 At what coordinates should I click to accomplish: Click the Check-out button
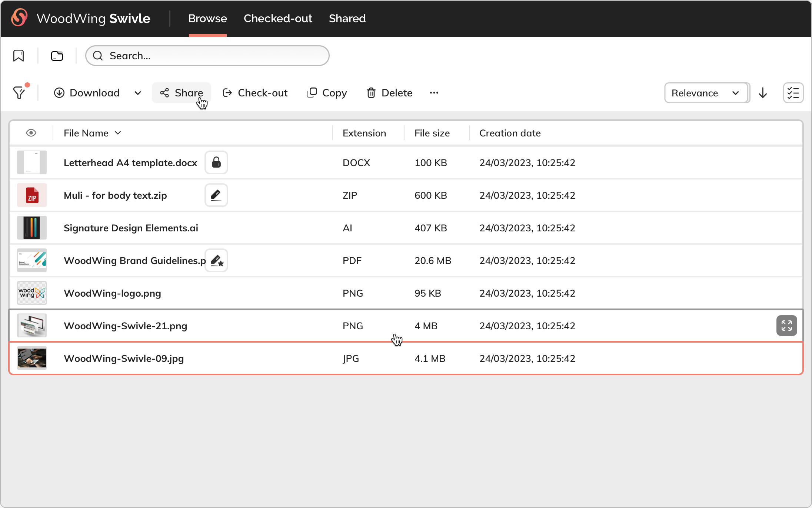click(x=255, y=93)
